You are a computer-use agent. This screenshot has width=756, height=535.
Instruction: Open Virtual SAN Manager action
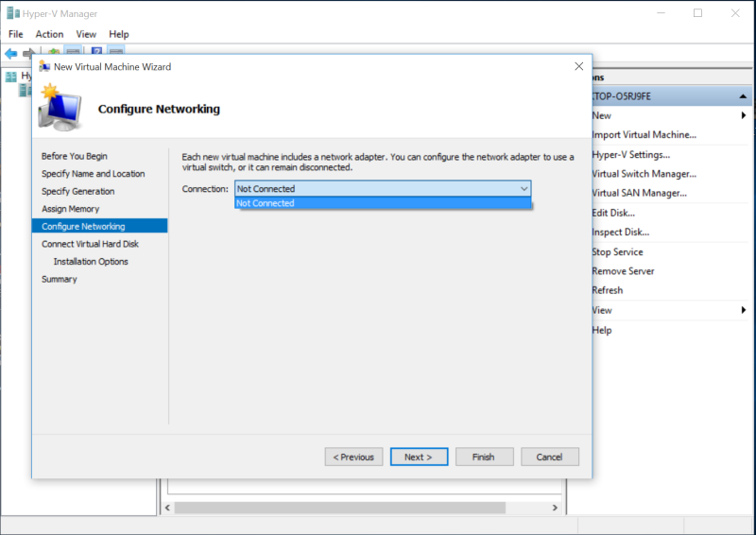tap(640, 193)
